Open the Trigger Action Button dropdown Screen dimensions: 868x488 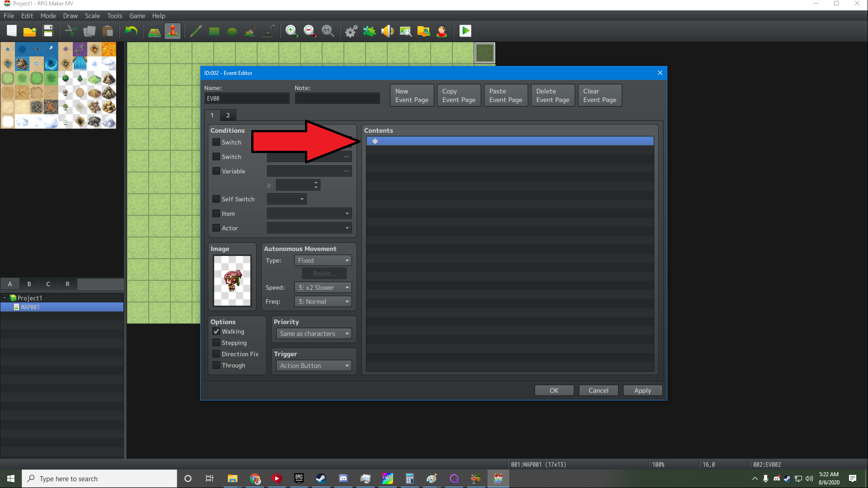[x=314, y=366]
